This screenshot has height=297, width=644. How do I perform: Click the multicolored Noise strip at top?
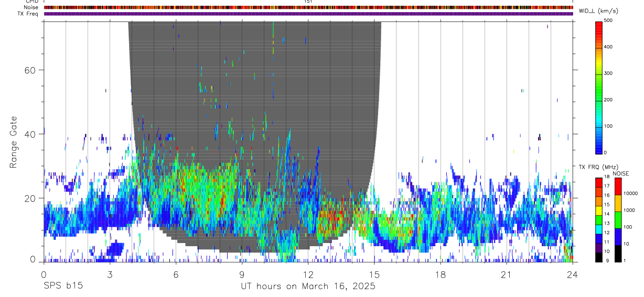coord(308,7)
